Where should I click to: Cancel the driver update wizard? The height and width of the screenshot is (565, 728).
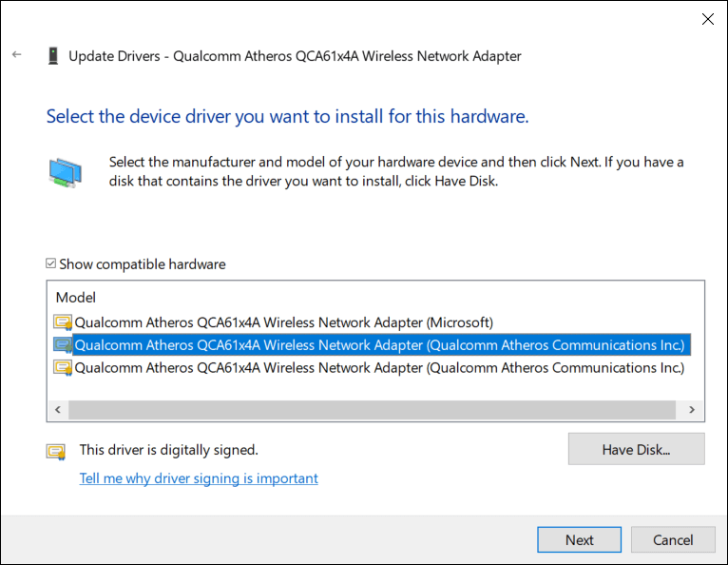[673, 540]
